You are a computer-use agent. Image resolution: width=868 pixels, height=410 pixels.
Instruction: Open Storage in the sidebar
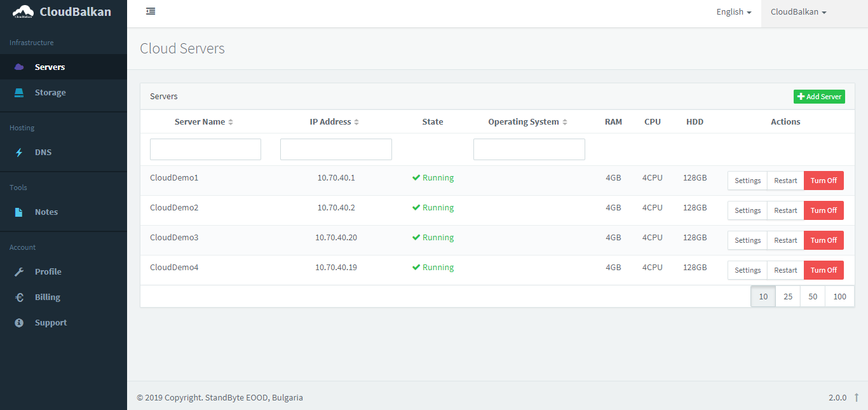64,93
